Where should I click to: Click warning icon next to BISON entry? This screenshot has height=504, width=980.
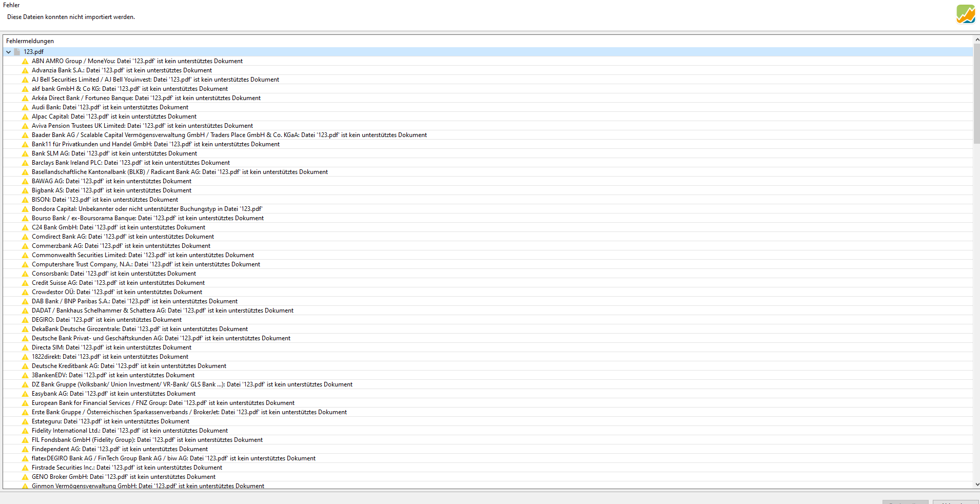point(25,200)
